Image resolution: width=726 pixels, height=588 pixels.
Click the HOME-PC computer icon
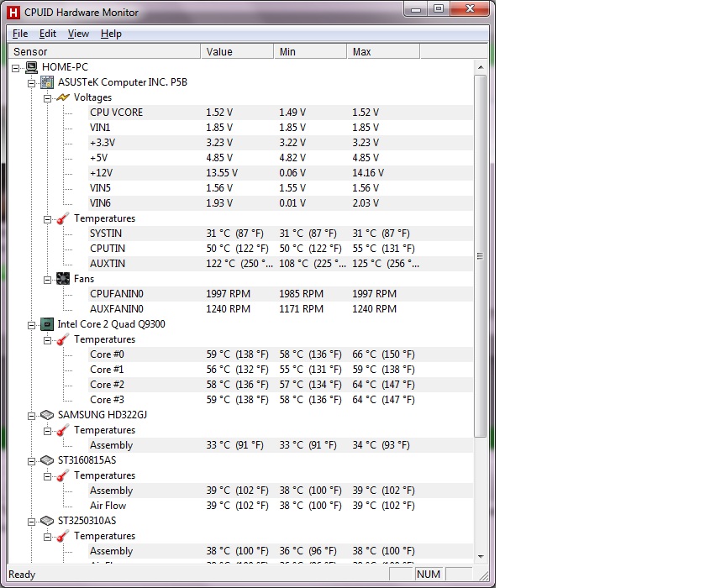pos(31,67)
